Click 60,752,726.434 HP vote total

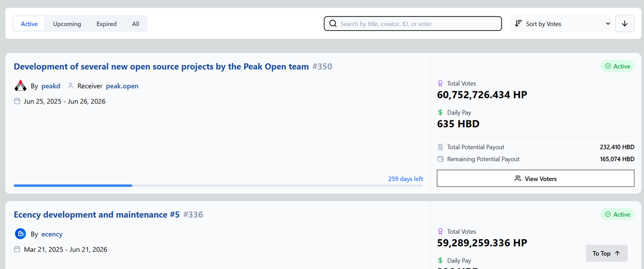[482, 95]
